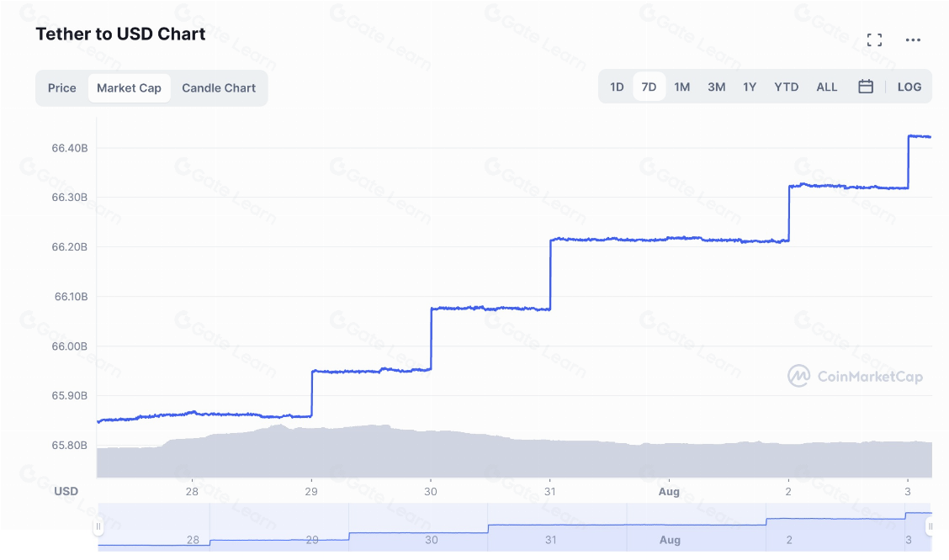Screen dimensions: 949x560
Task: Open the three-dot more options menu
Action: [913, 40]
